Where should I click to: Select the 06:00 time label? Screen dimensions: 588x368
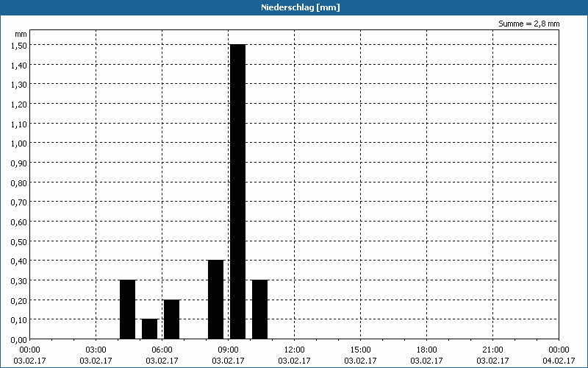coord(162,350)
